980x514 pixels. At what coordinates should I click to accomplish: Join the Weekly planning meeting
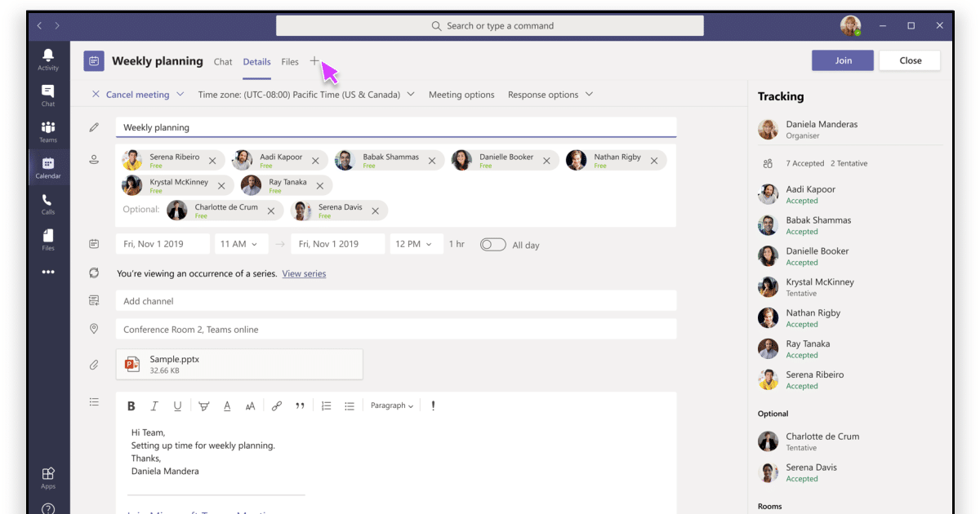click(843, 60)
